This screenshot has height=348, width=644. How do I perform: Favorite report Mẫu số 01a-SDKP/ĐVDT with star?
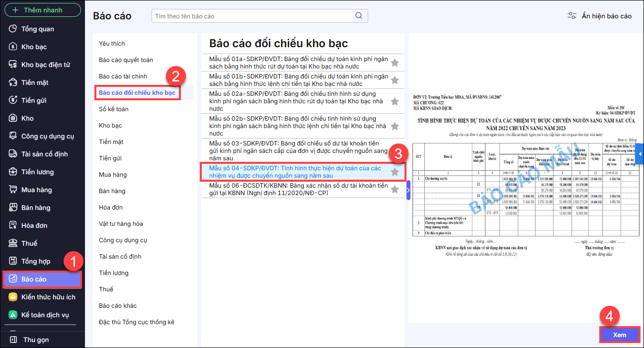pos(395,63)
